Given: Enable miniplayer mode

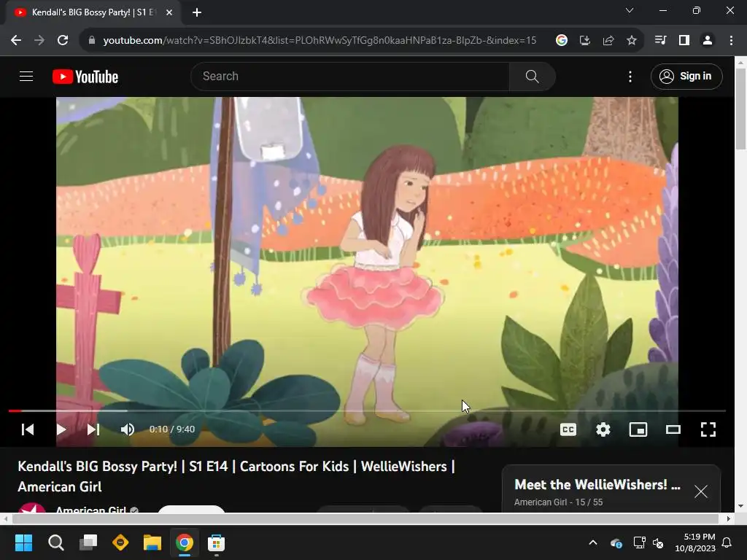Looking at the screenshot, I should click(x=638, y=429).
